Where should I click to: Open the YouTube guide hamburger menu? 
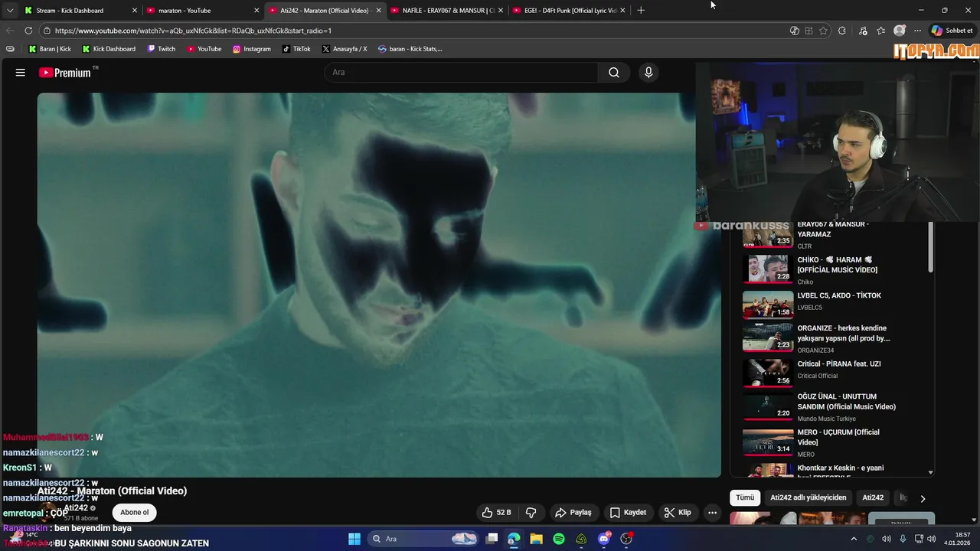pyautogui.click(x=21, y=73)
